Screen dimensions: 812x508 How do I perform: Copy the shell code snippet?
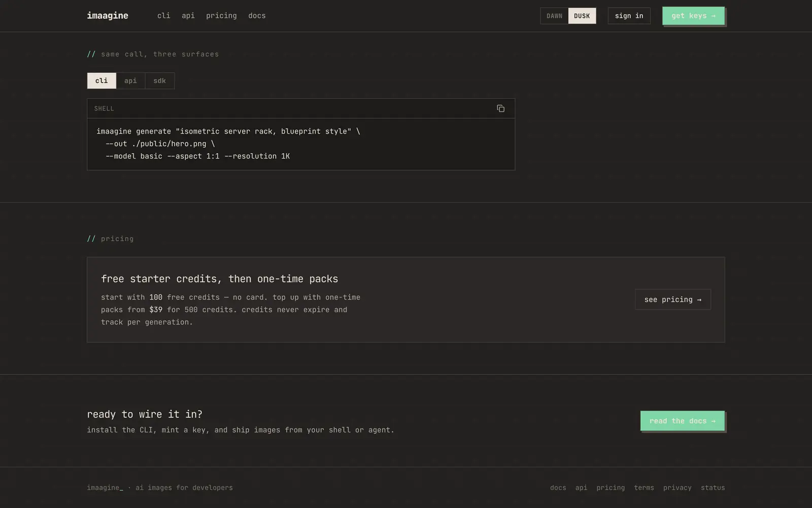coord(500,109)
